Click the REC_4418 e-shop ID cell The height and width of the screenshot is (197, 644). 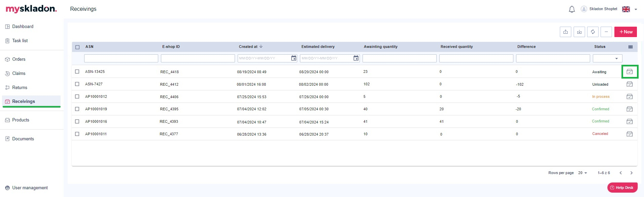170,72
